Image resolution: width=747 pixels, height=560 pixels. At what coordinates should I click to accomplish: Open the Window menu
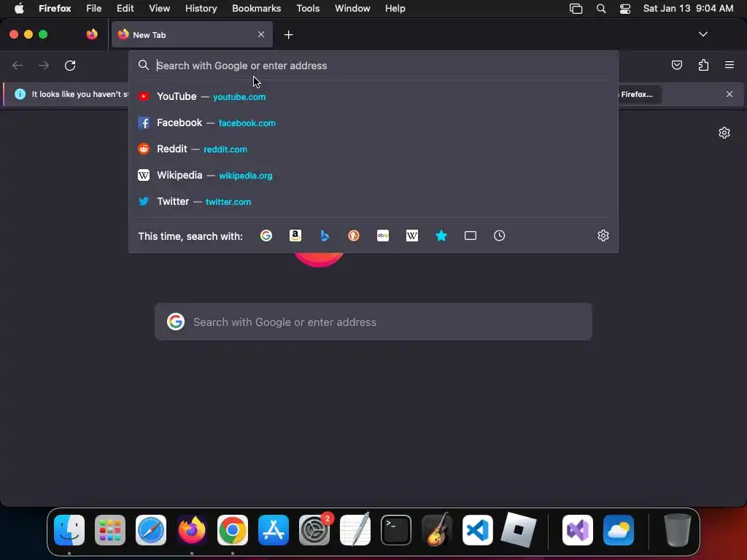click(352, 9)
